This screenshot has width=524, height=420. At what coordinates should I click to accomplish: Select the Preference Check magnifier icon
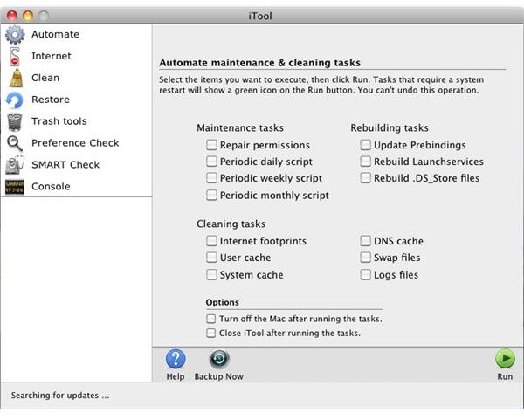[15, 143]
